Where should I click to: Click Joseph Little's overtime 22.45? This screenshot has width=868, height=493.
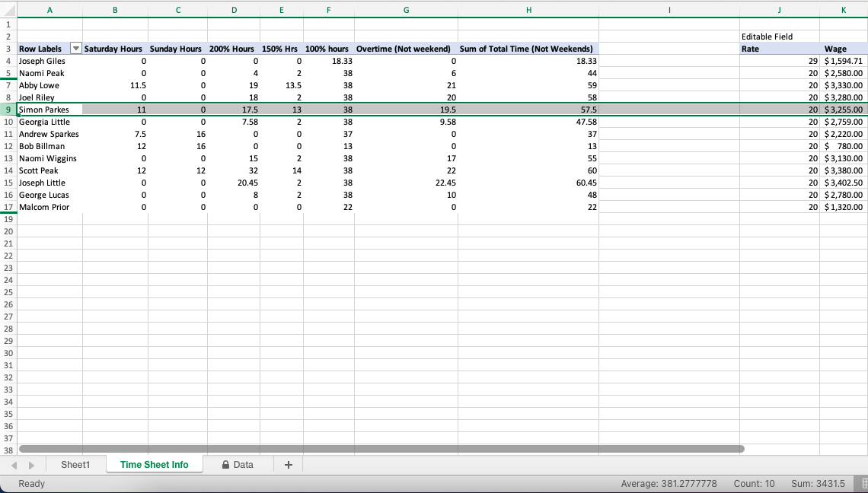click(407, 183)
